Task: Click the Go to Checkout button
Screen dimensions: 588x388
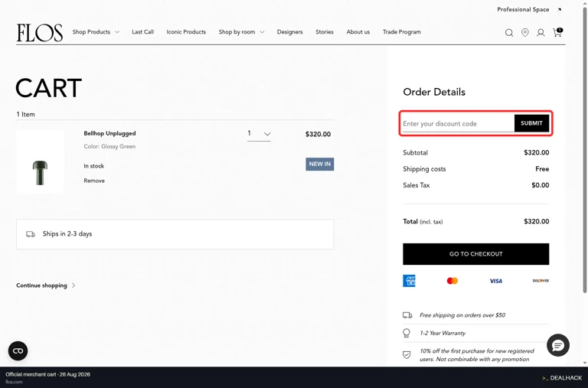Action: pos(476,254)
